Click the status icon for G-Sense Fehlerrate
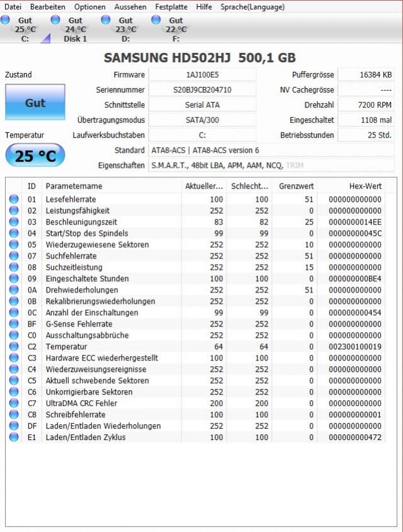The image size is (403, 532). coord(14,324)
